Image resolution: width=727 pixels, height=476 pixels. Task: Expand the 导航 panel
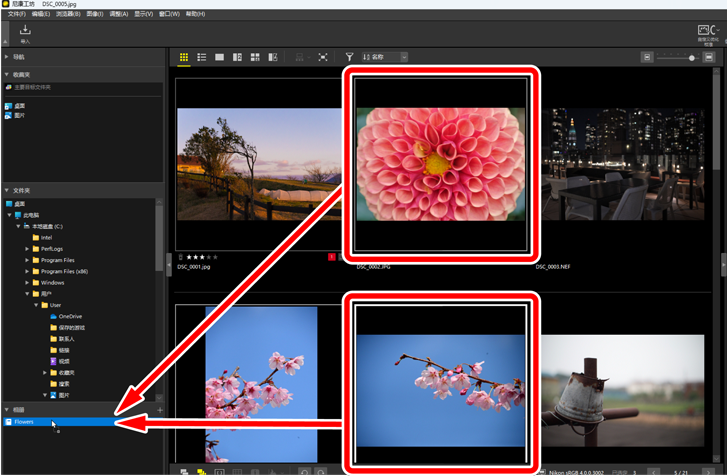pos(8,58)
